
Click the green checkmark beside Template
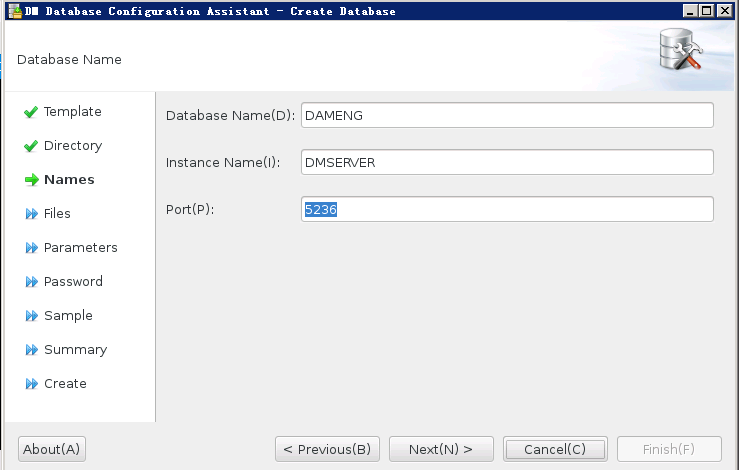coord(31,112)
